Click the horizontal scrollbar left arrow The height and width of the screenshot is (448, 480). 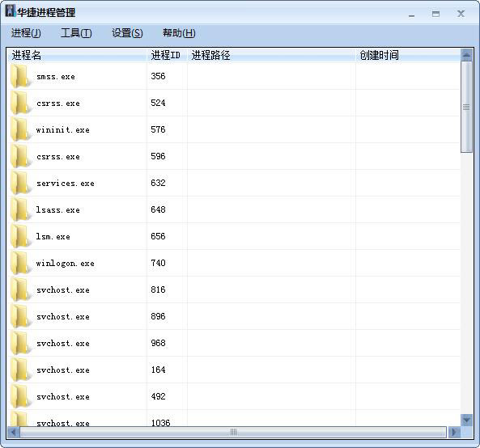(x=13, y=433)
